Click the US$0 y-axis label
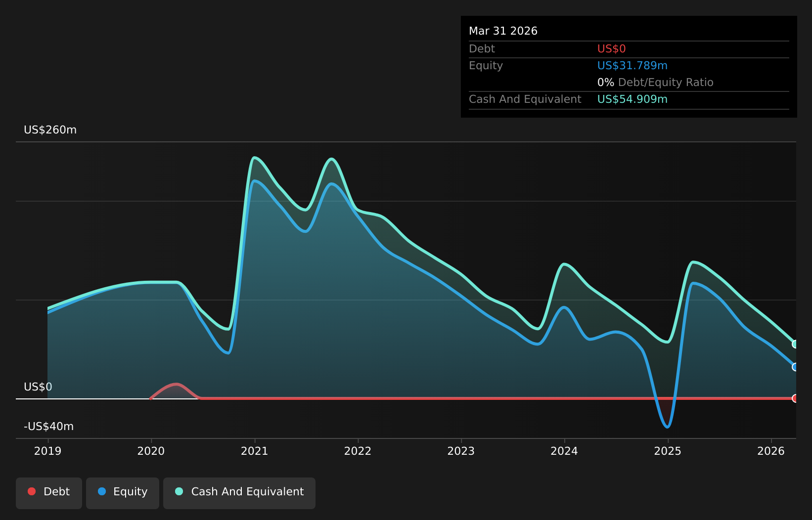 38,387
